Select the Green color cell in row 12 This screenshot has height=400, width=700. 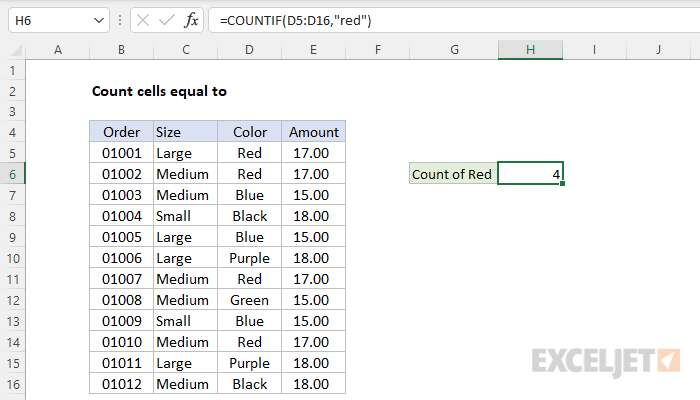(x=250, y=300)
